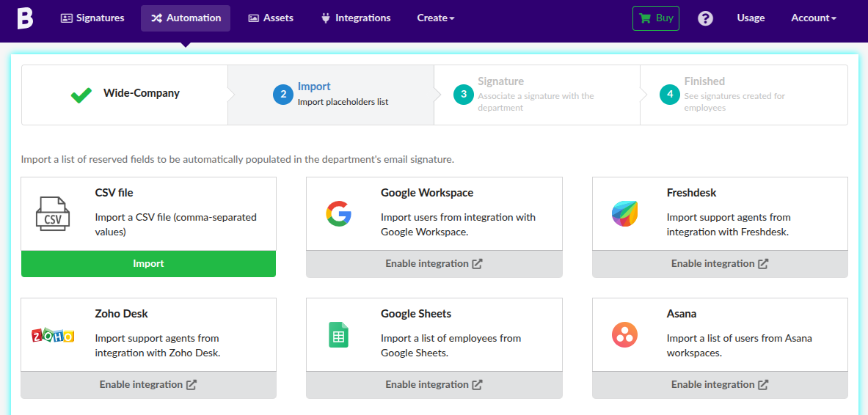Click 'Import a CSV file (comma-separated values)' description
Viewport: 868px width, 415px height.
[176, 224]
